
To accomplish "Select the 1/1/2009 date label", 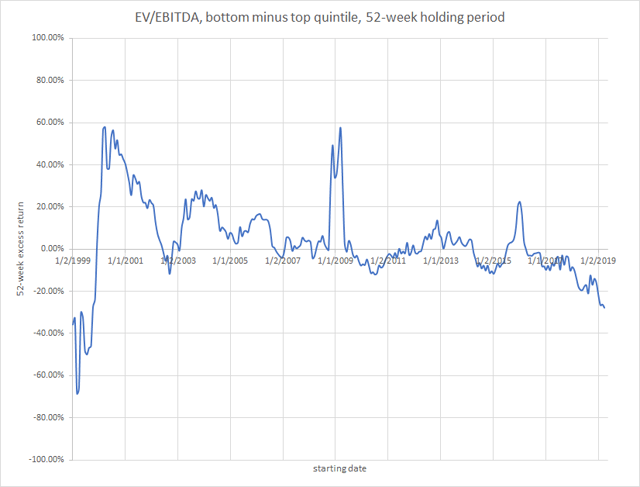I will click(x=336, y=261).
